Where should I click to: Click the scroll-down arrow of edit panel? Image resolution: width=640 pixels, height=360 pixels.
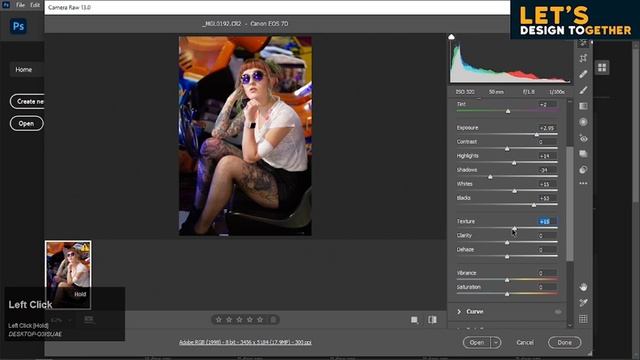pos(570,325)
